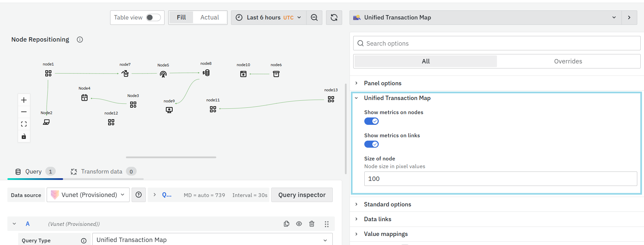Screen dimensions: 644x245
Task: Click the refresh dashboard icon
Action: click(334, 17)
